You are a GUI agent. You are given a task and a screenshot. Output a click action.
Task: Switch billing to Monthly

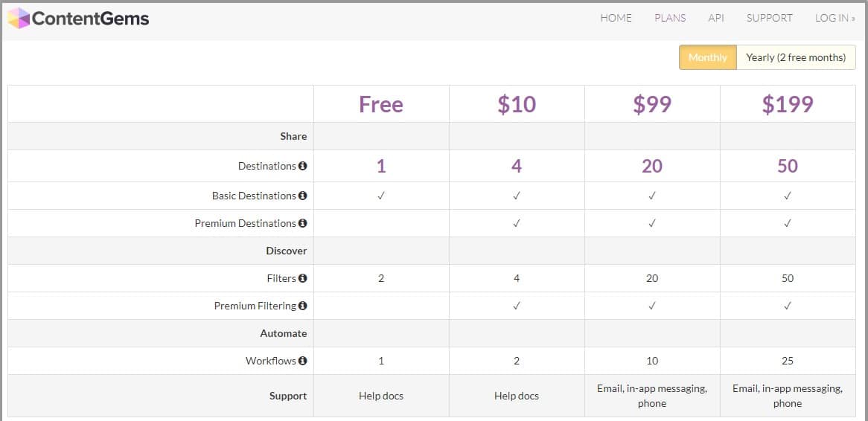708,57
